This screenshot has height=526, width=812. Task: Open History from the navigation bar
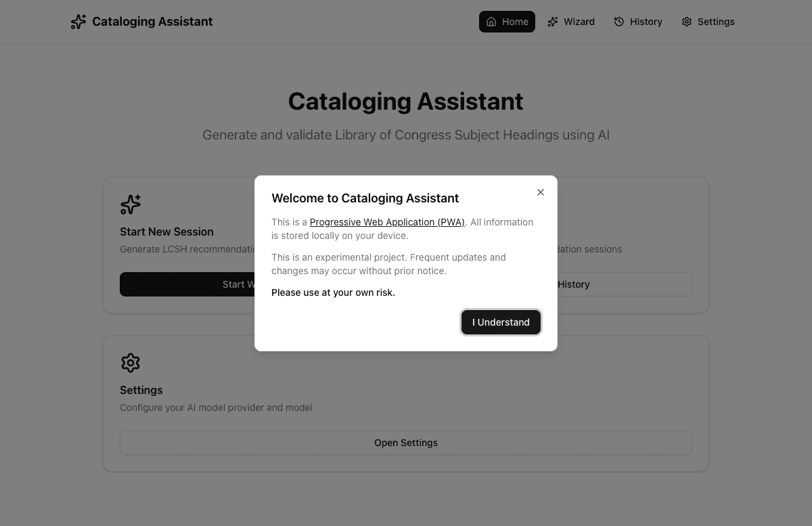pos(638,22)
